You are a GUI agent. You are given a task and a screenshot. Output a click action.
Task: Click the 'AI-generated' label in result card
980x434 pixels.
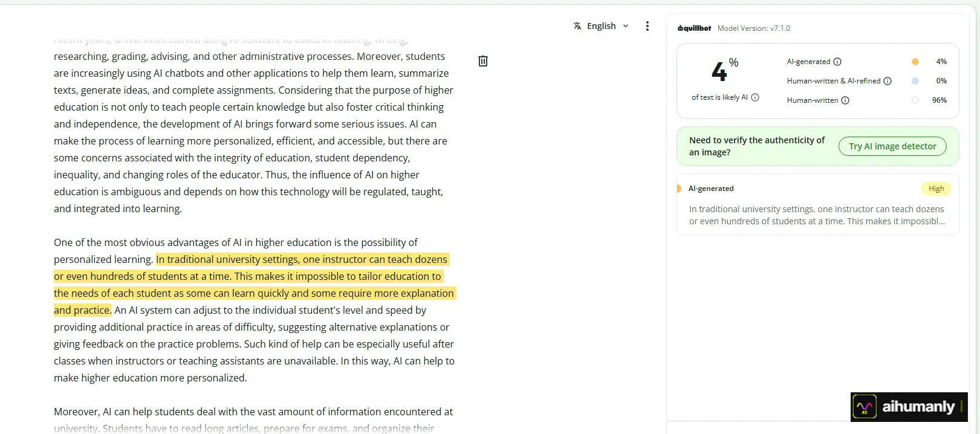coord(711,189)
